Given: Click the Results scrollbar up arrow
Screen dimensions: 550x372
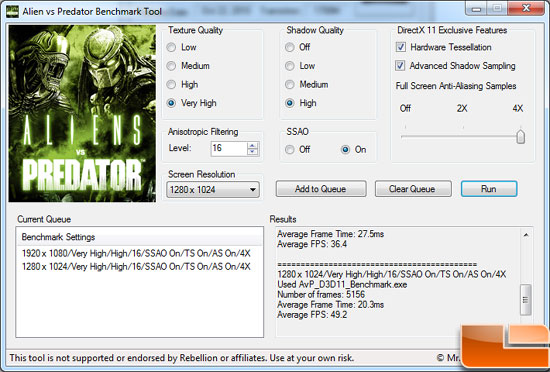Looking at the screenshot, I should [526, 235].
